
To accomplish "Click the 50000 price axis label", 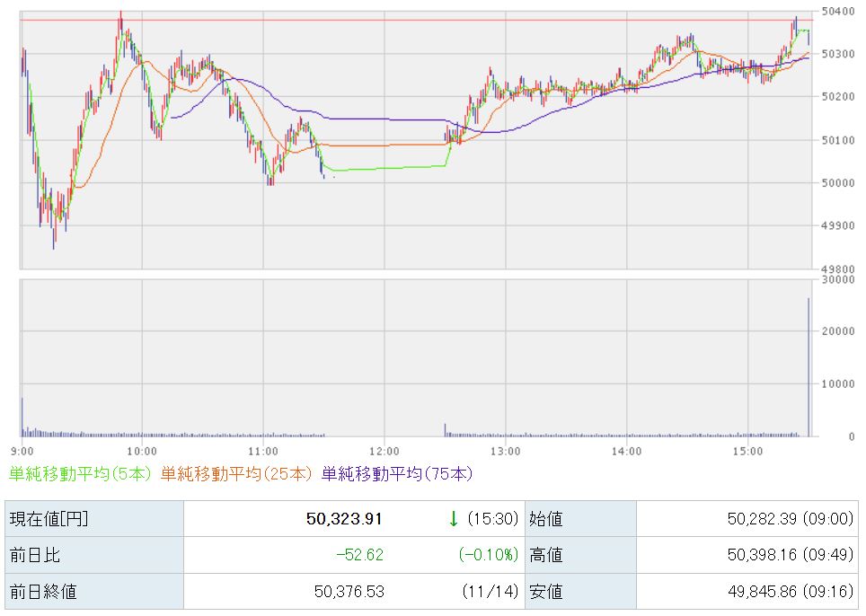I will click(837, 183).
